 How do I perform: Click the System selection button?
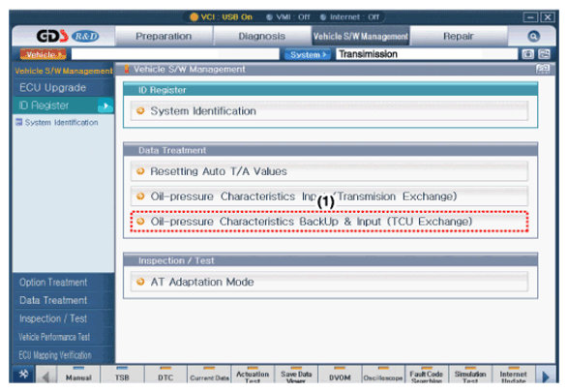308,54
